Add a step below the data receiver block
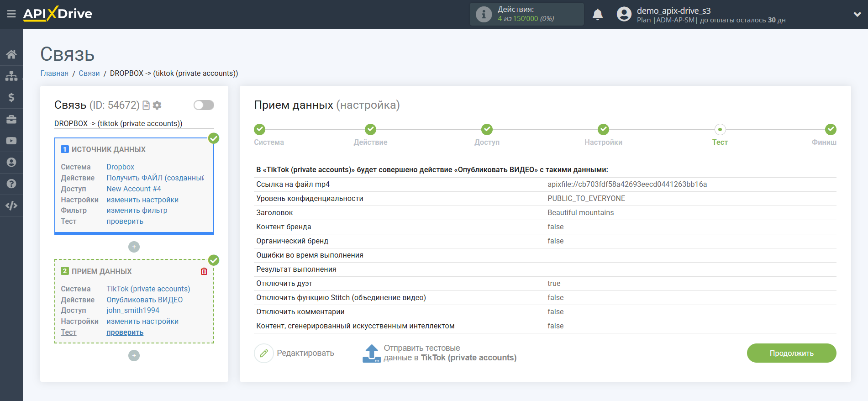Screen dimensions: 868x401 [x=134, y=355]
